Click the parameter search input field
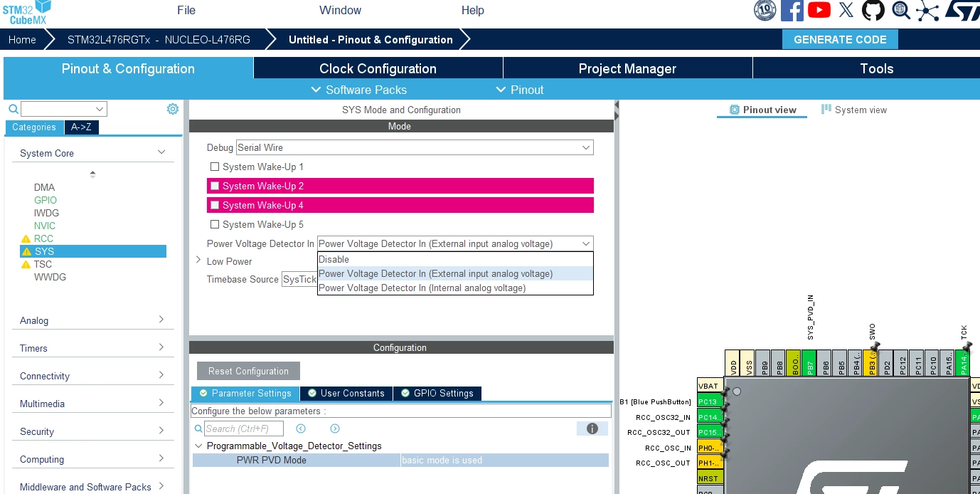This screenshot has height=494, width=980. pos(243,429)
